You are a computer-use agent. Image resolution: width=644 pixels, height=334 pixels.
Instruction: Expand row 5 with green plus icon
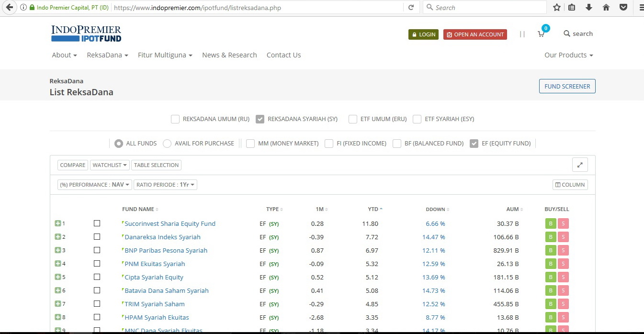57,277
